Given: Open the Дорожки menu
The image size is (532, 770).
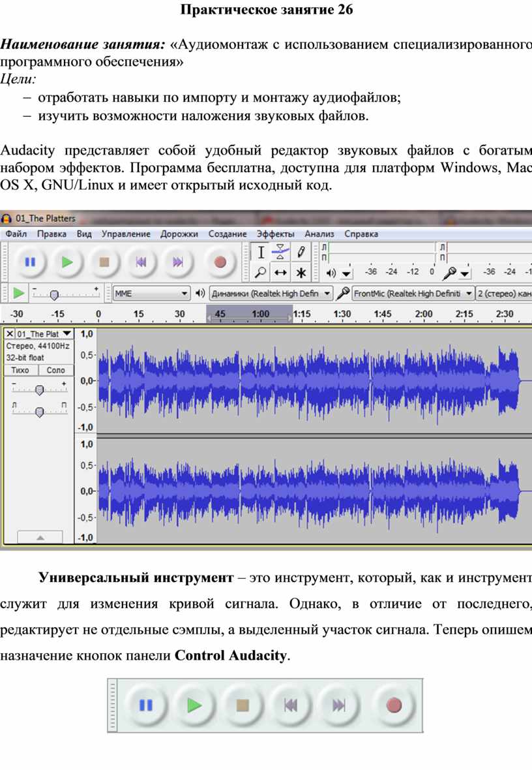Looking at the screenshot, I should [179, 234].
